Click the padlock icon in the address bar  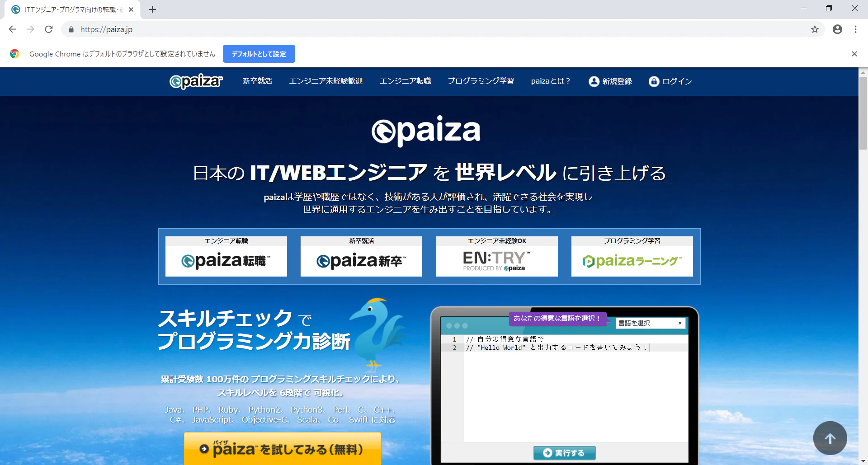[x=71, y=29]
